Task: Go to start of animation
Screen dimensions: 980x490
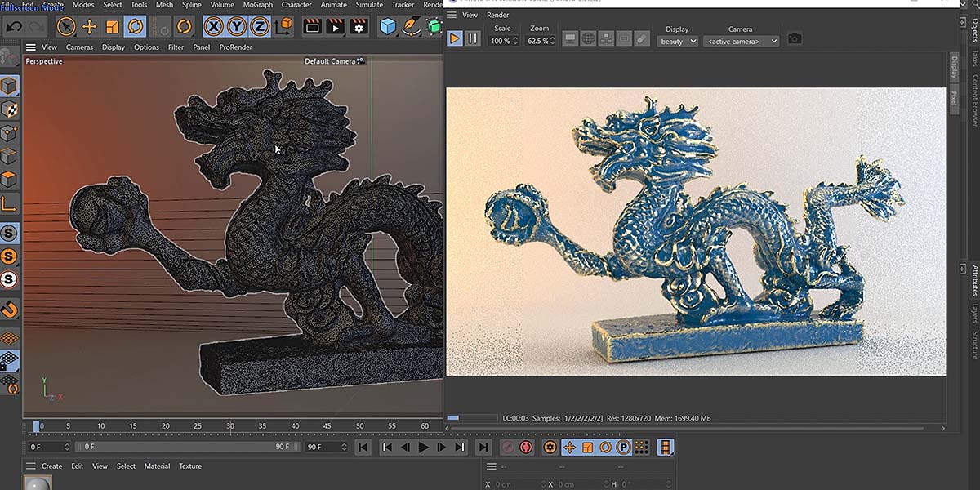Action: (x=363, y=448)
